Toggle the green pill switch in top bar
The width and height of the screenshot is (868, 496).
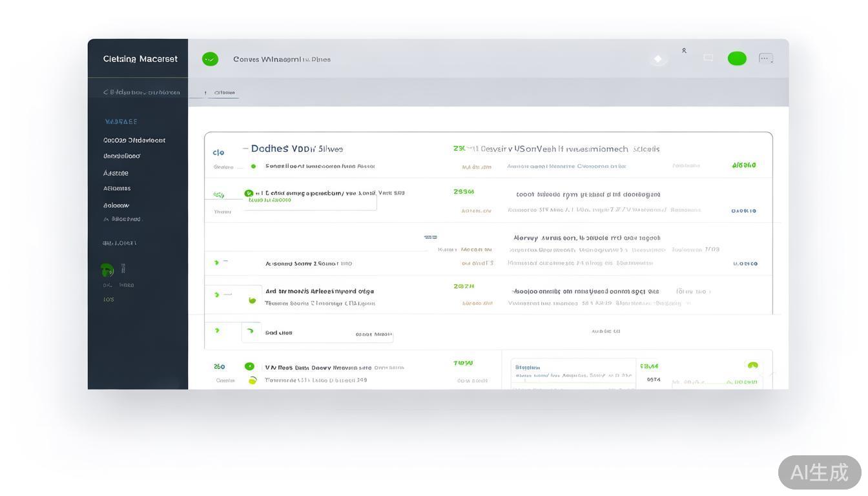click(x=737, y=59)
